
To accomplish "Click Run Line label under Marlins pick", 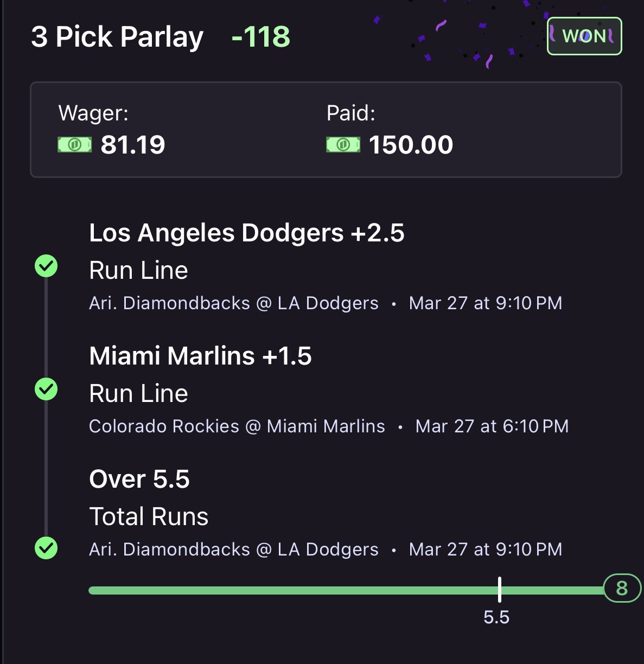I will (x=138, y=393).
